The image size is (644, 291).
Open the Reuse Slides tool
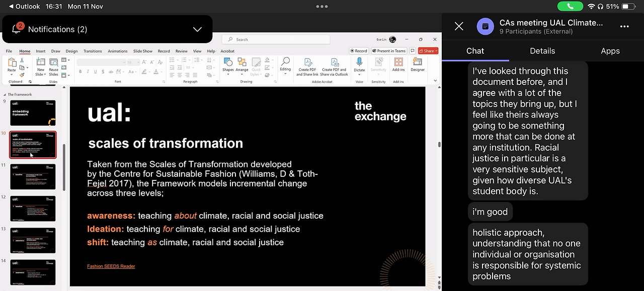pos(54,68)
